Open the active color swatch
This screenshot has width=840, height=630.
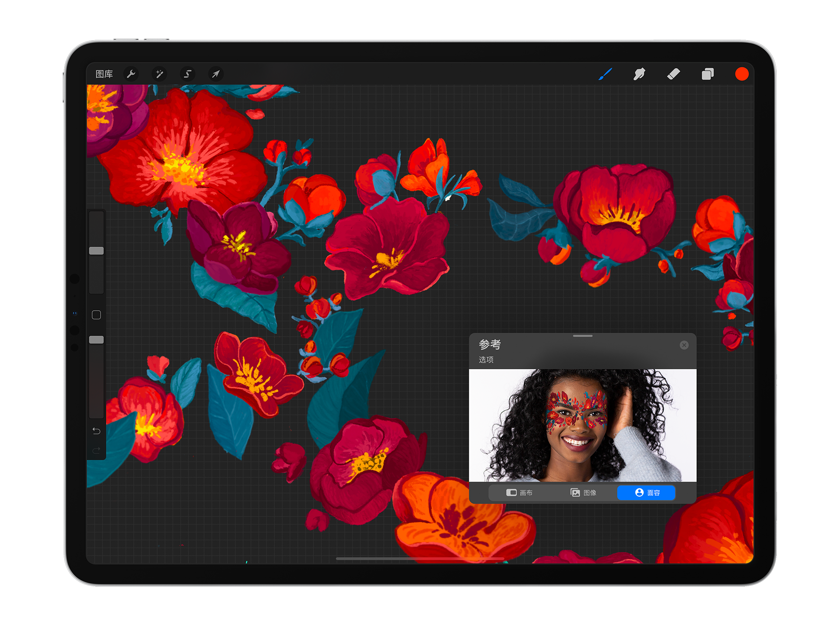[x=742, y=74]
